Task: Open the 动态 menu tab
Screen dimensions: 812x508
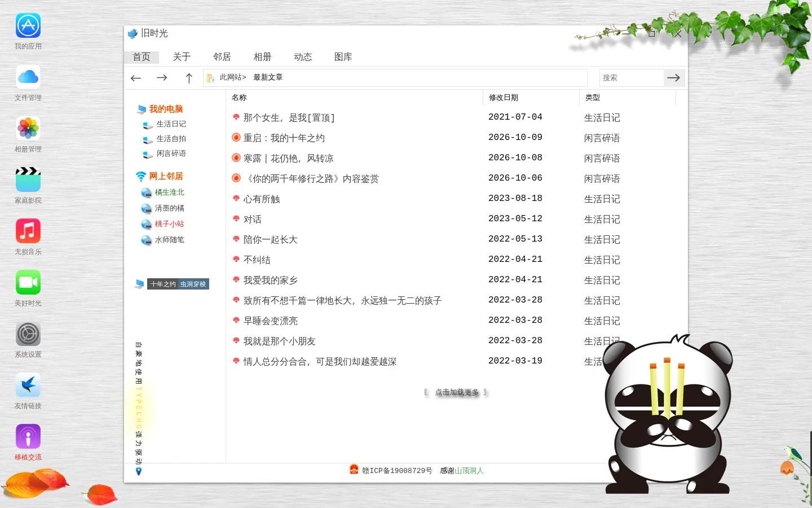Action: coord(303,57)
